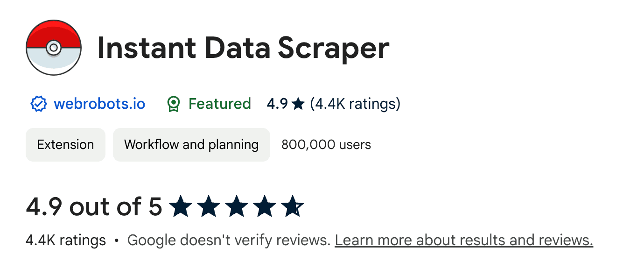Screen dimensions: 644x269
Task: Click the Instant Data Scraper Pokeball logo
Action: pos(54,48)
